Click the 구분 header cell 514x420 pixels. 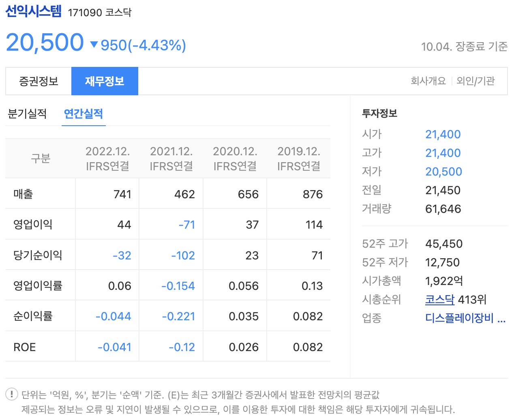point(41,159)
